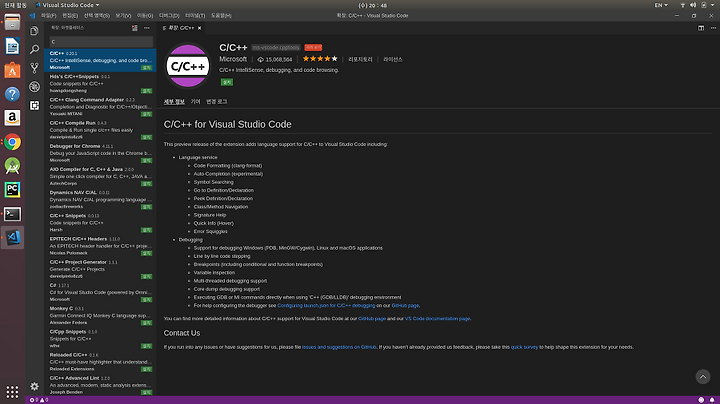Open the 편집(E) menu
The image size is (720, 404).
click(x=70, y=16)
